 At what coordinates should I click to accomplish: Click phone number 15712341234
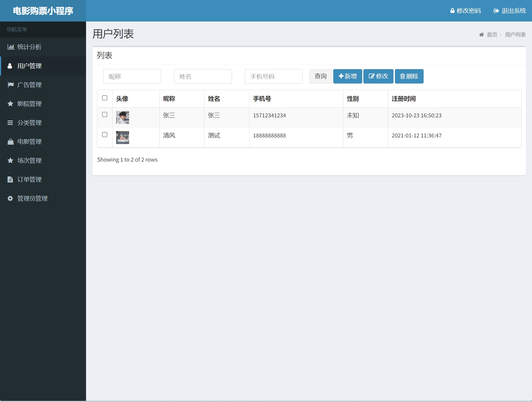269,116
